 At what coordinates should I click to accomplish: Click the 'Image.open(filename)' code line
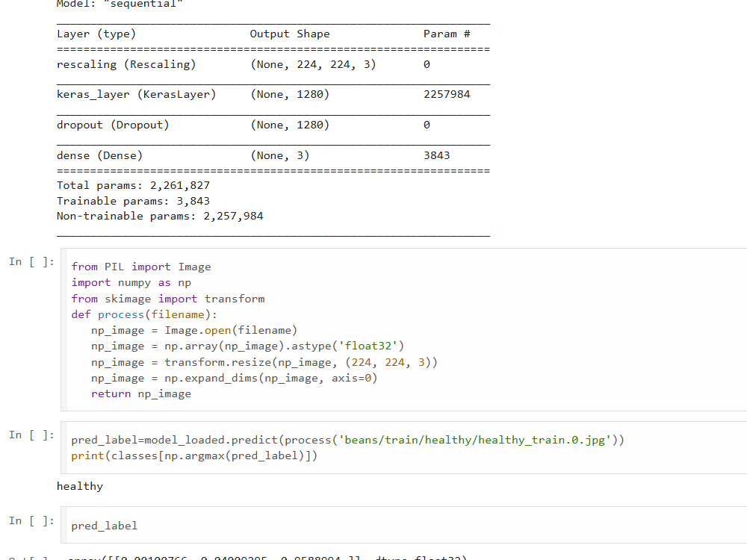click(194, 331)
